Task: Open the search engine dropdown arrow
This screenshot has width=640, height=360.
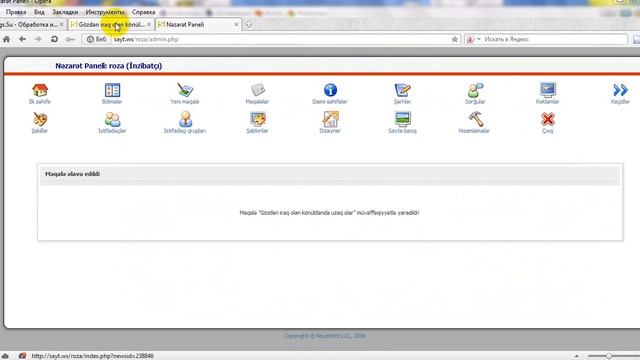Action: (x=478, y=39)
